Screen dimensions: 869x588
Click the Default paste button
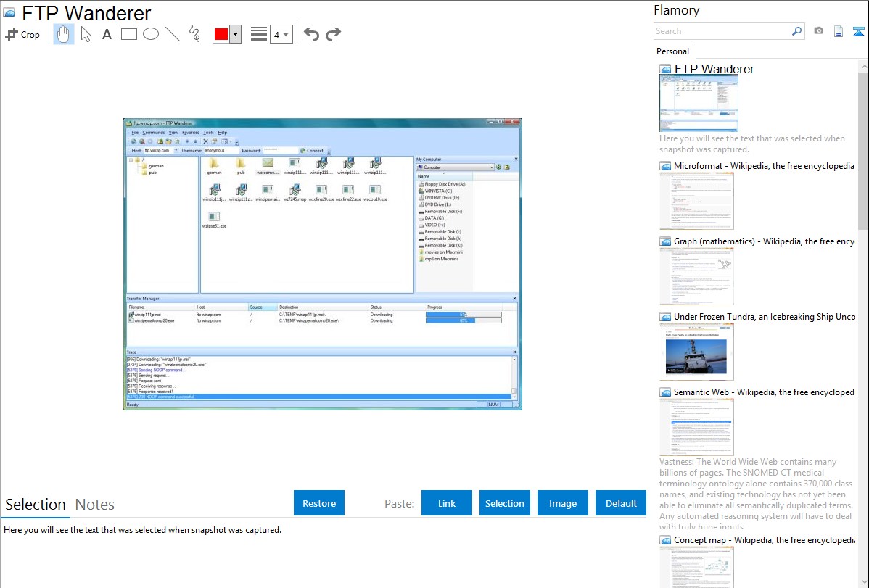click(621, 503)
